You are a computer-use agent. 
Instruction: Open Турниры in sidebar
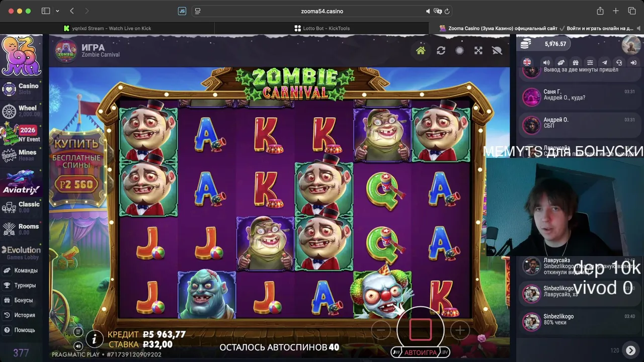tap(20, 286)
